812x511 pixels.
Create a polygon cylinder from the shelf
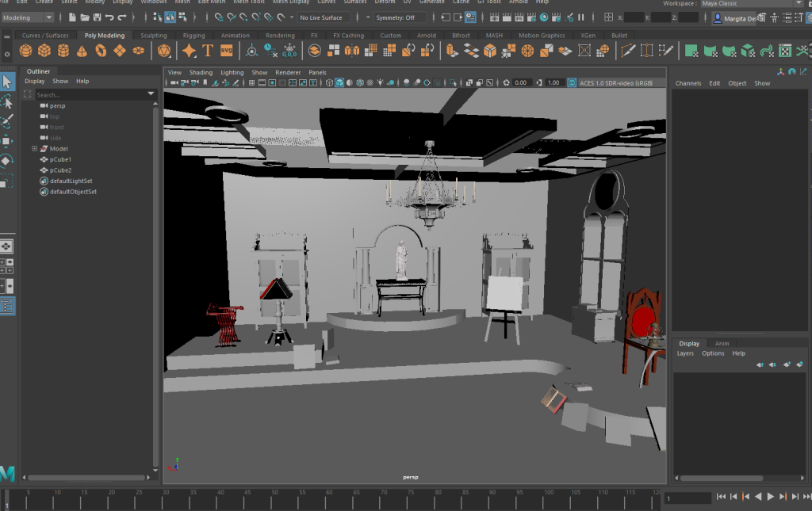pos(63,51)
